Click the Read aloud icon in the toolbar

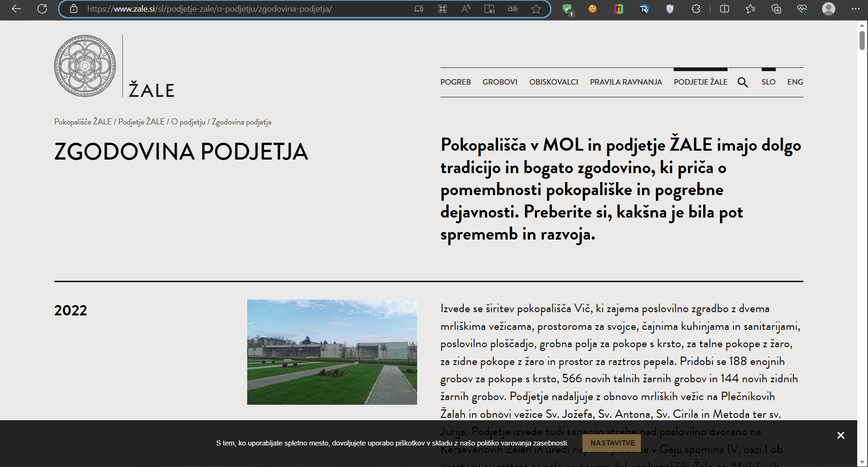(466, 9)
